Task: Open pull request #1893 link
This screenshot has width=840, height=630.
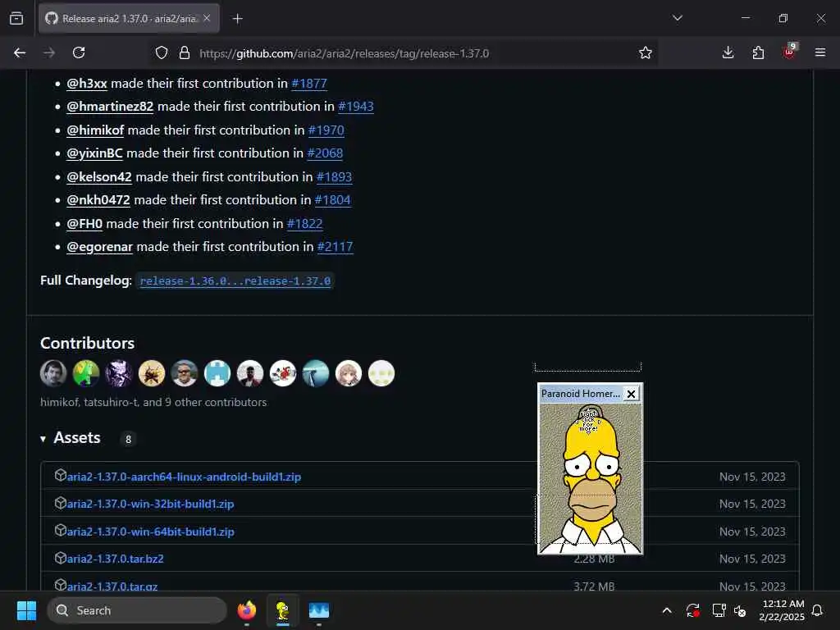Action: (335, 177)
